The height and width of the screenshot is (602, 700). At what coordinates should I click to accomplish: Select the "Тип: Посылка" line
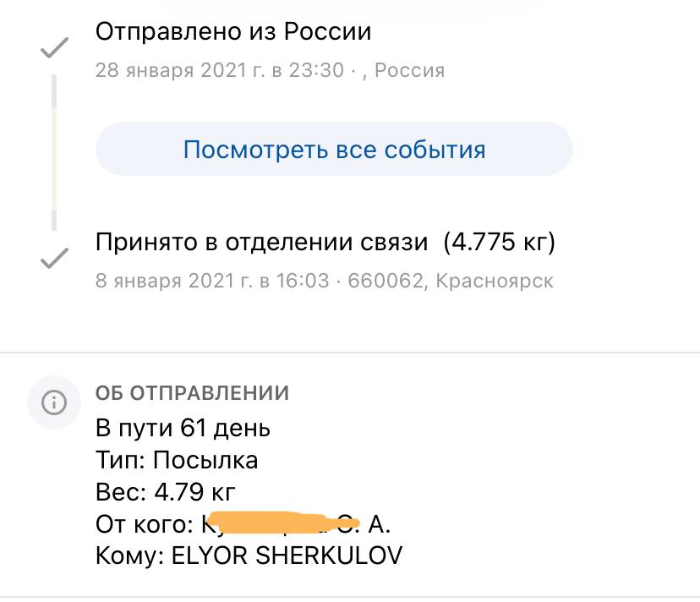[x=177, y=461]
